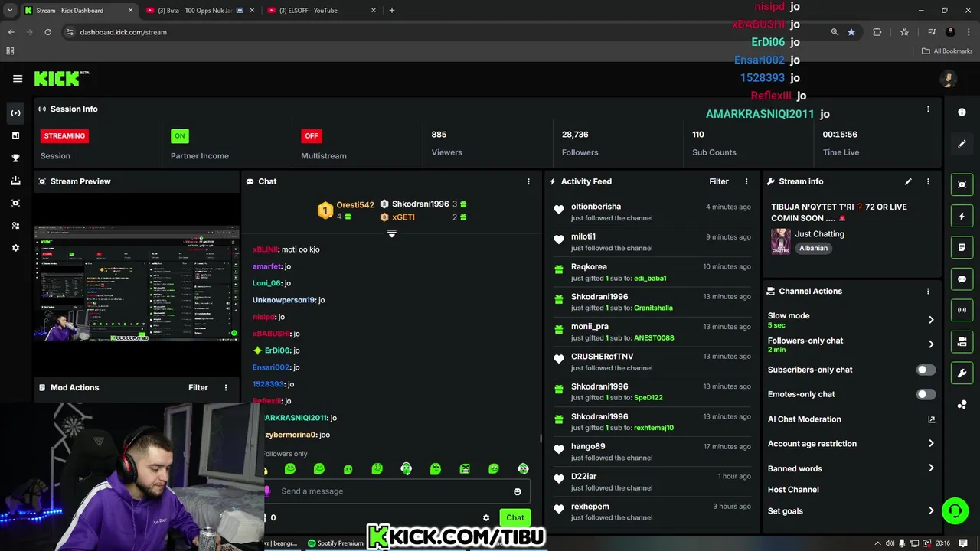The image size is (980, 551).
Task: Open the Stream page in left sidebar
Action: click(x=15, y=113)
